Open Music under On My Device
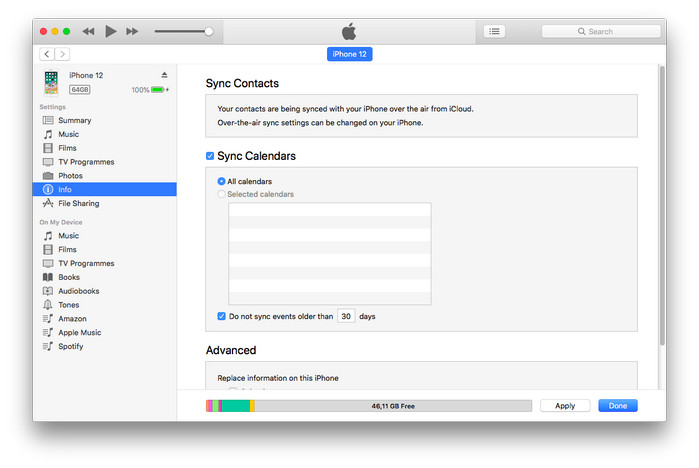 (104, 236)
